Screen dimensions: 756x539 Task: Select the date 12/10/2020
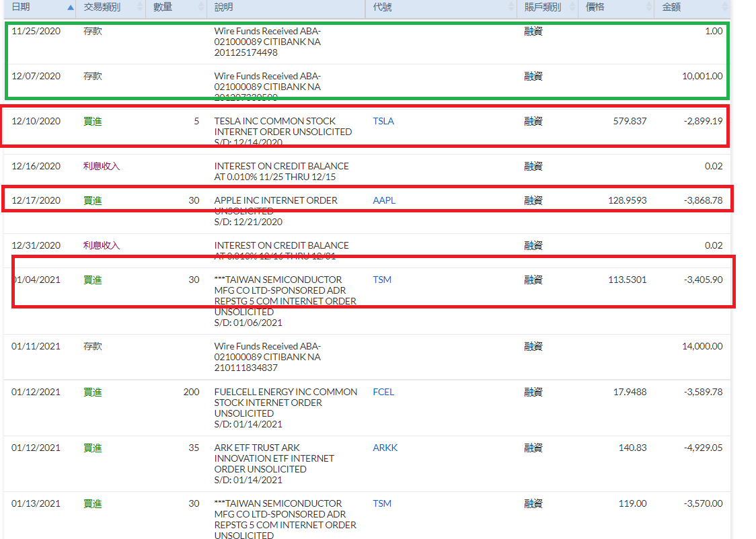tap(36, 122)
